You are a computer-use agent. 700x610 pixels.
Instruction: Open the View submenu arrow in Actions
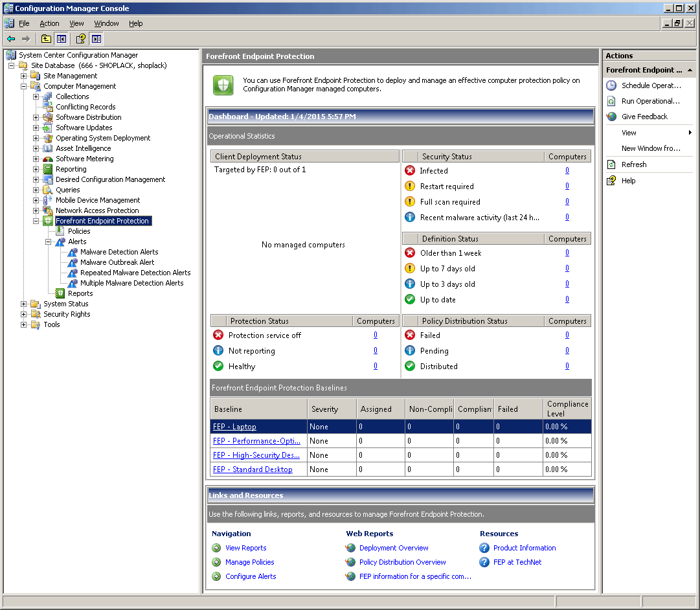690,133
